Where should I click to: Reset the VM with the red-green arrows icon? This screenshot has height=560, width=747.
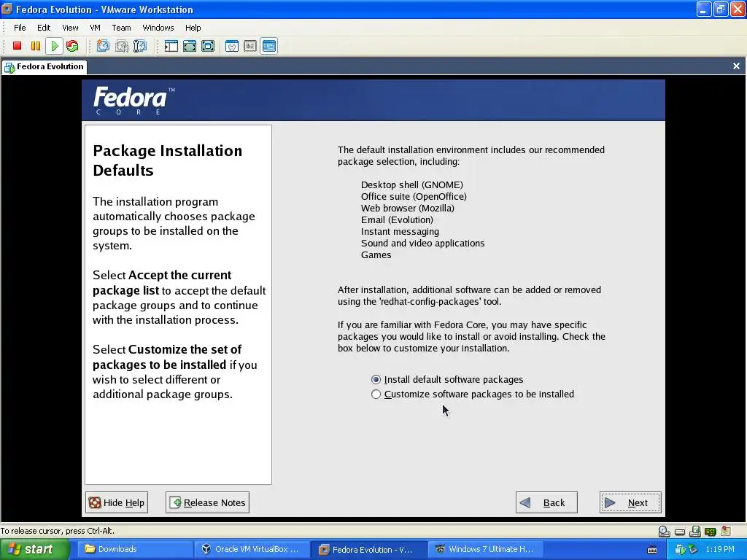(72, 46)
